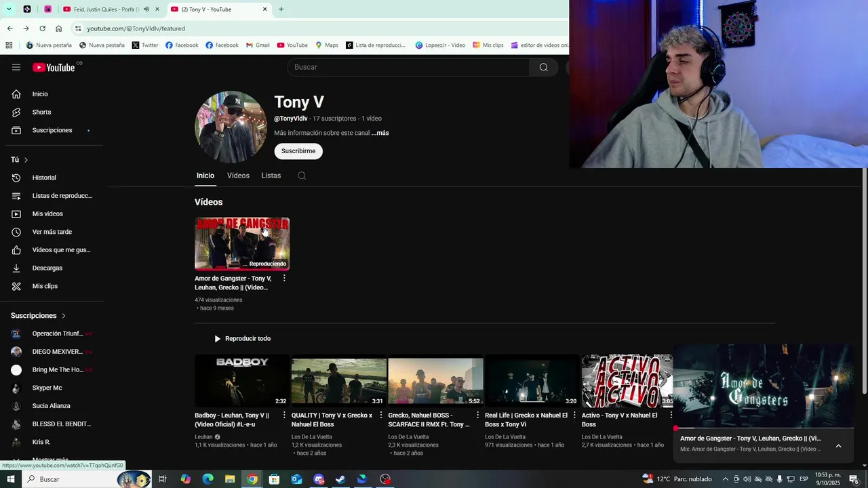The width and height of the screenshot is (868, 488).
Task: Expand the Tú section chevron
Action: (x=26, y=160)
